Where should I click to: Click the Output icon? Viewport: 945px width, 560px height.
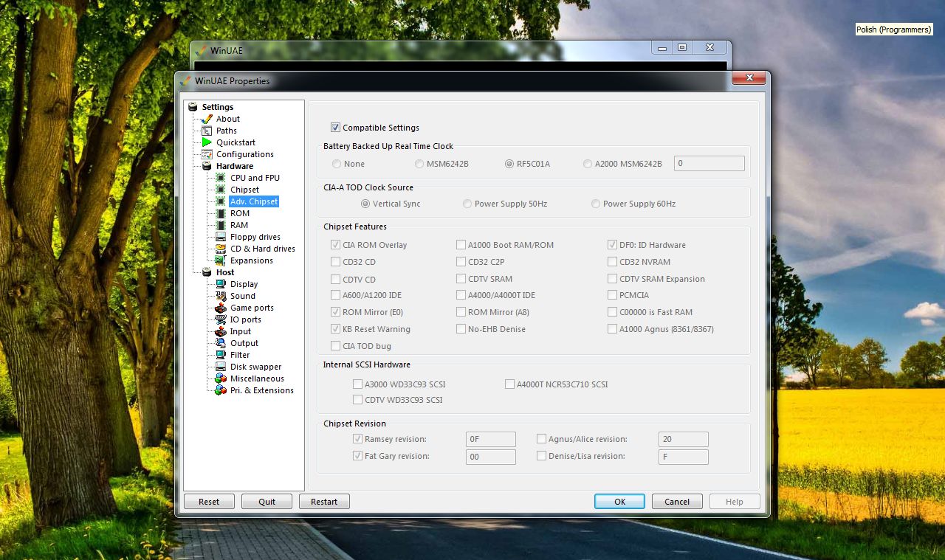(x=221, y=343)
